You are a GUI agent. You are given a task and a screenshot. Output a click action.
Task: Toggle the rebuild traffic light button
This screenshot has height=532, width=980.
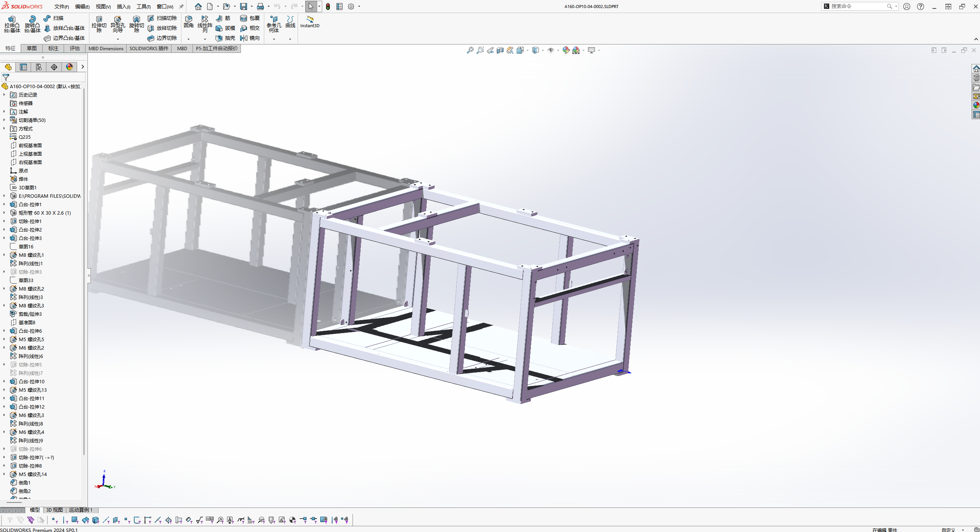coord(328,7)
